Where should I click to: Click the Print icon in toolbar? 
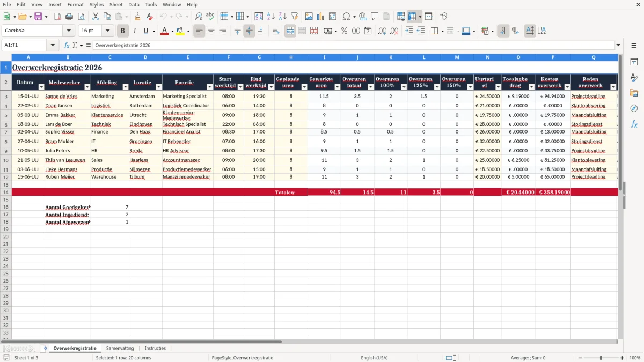click(x=69, y=17)
